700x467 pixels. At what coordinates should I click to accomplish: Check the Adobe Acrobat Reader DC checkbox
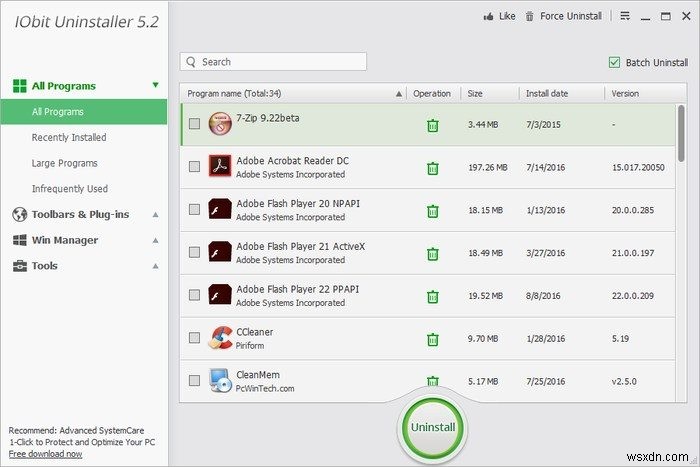194,167
